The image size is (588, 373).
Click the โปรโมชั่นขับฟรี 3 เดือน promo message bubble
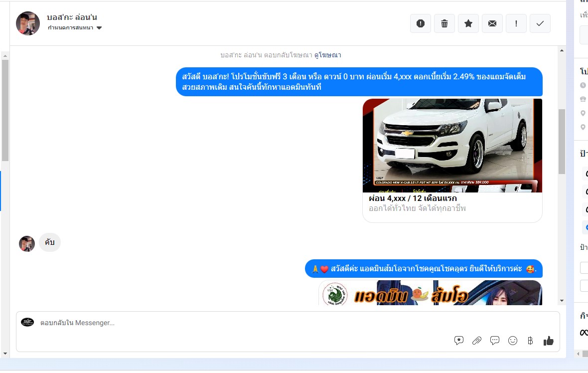[x=359, y=82]
